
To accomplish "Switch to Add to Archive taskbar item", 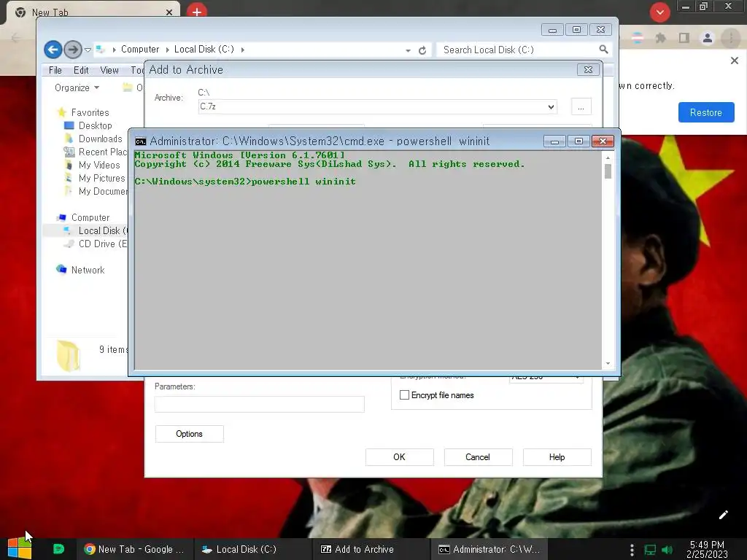I will click(x=371, y=549).
